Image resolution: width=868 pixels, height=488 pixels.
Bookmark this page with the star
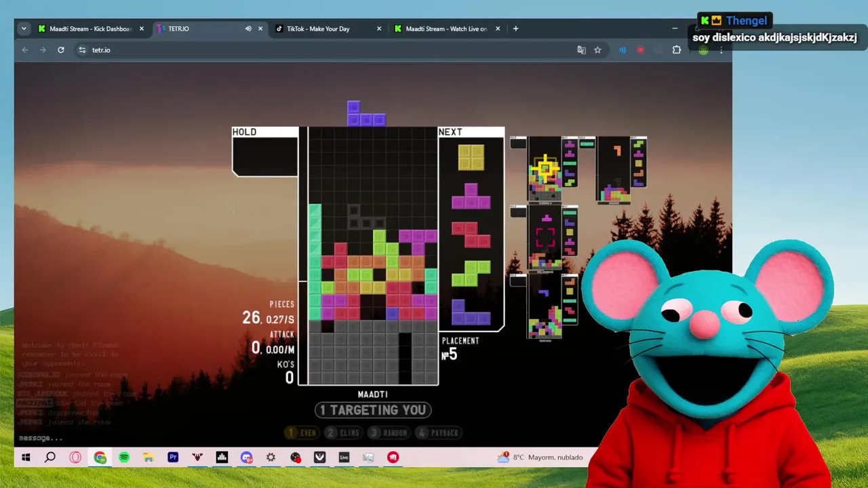click(x=597, y=49)
